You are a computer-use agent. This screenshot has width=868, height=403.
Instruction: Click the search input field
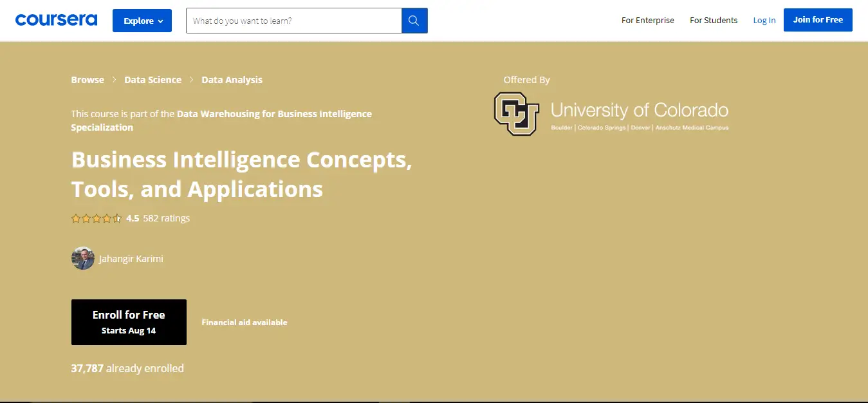[293, 20]
